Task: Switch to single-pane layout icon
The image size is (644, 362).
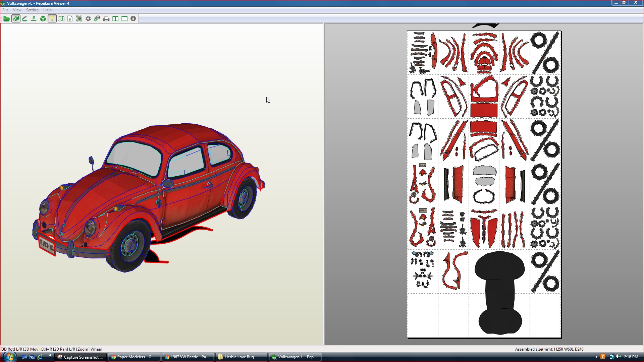Action: [x=124, y=19]
